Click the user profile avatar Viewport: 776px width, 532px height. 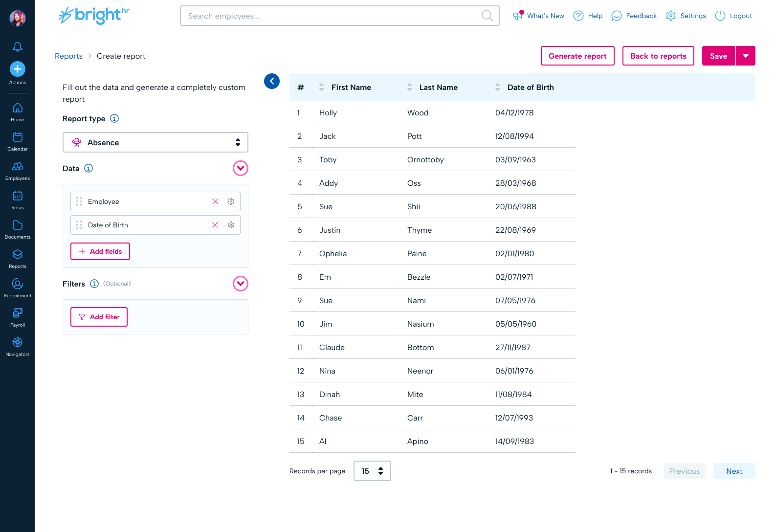18,18
